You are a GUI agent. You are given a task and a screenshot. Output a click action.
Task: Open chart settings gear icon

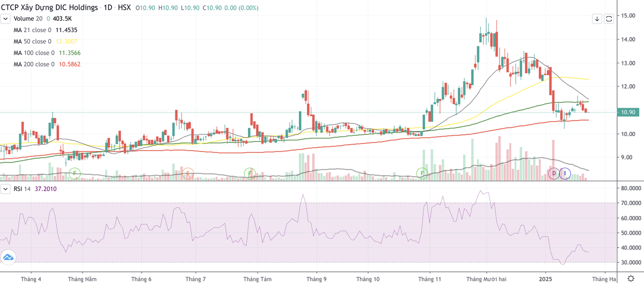(x=632, y=279)
